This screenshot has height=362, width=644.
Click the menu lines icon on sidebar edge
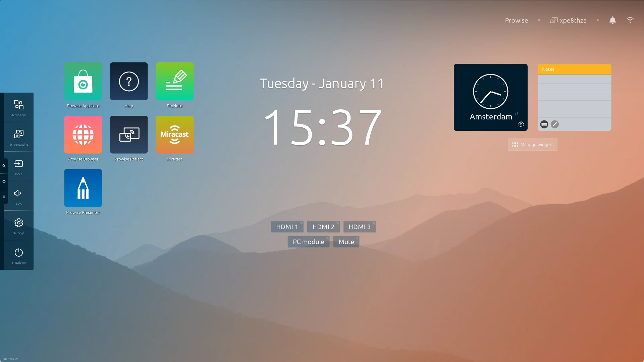click(4, 197)
